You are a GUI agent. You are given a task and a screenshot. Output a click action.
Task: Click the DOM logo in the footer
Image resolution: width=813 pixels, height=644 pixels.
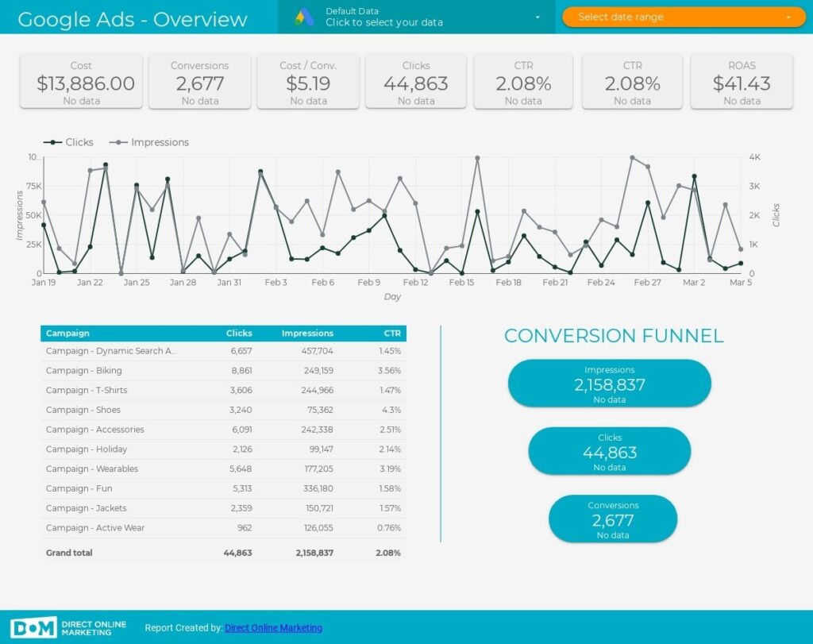(x=33, y=627)
